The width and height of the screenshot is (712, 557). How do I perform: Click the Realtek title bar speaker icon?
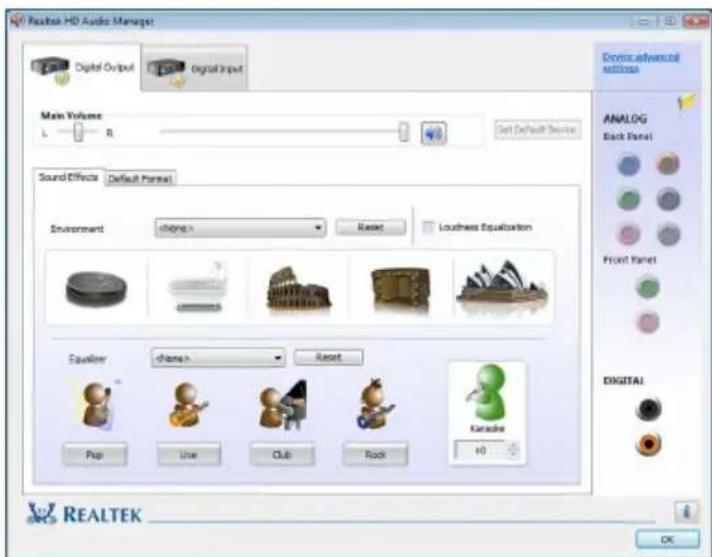click(x=17, y=21)
